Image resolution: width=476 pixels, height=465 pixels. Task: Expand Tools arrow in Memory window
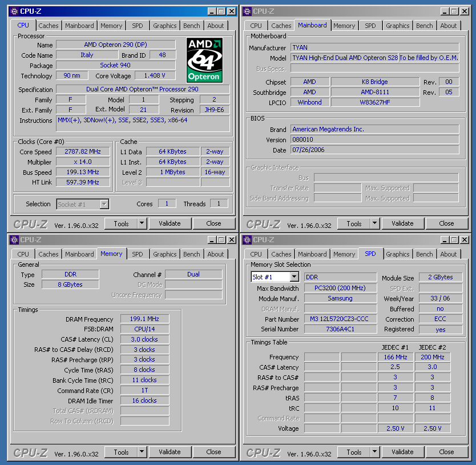coord(142,452)
